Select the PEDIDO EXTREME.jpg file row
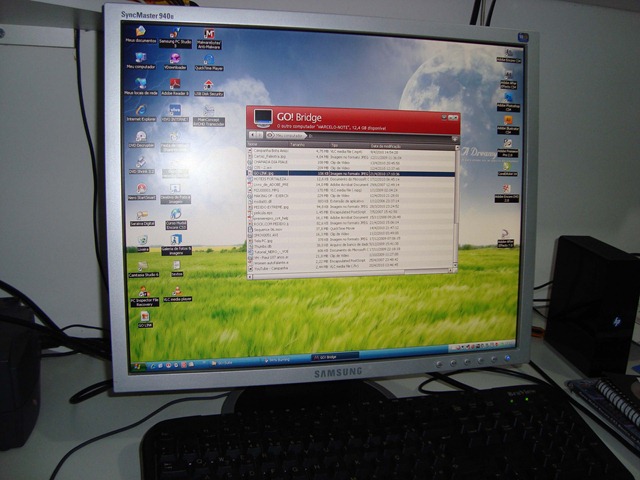This screenshot has height=480, width=640. pyautogui.click(x=351, y=207)
